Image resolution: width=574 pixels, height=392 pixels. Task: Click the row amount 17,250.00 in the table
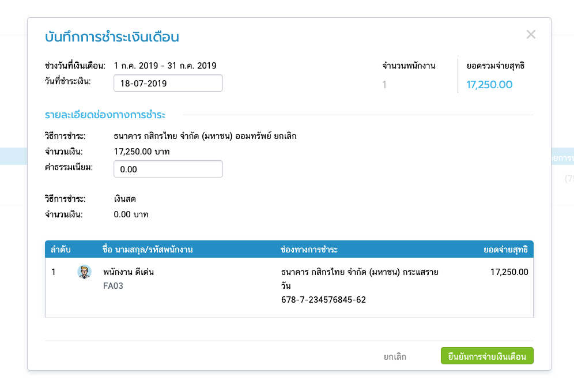(509, 272)
